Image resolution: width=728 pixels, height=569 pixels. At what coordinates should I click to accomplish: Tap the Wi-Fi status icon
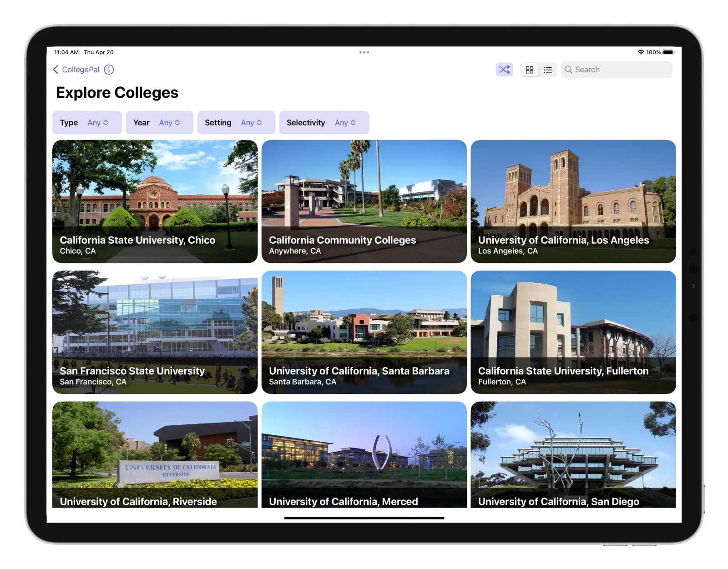click(x=641, y=52)
